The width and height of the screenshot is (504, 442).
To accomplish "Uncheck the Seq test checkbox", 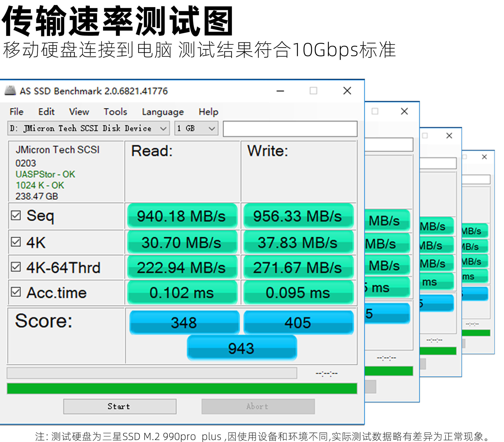I will 16,215.
